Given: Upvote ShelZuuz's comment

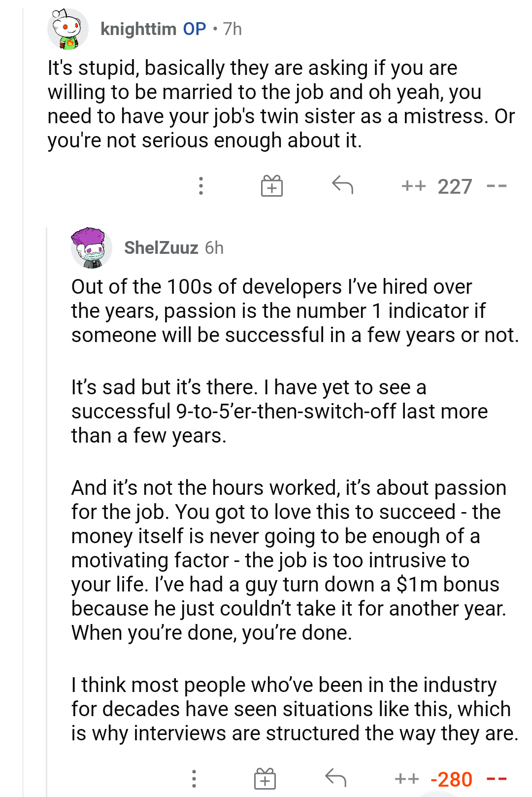Looking at the screenshot, I should click(406, 779).
